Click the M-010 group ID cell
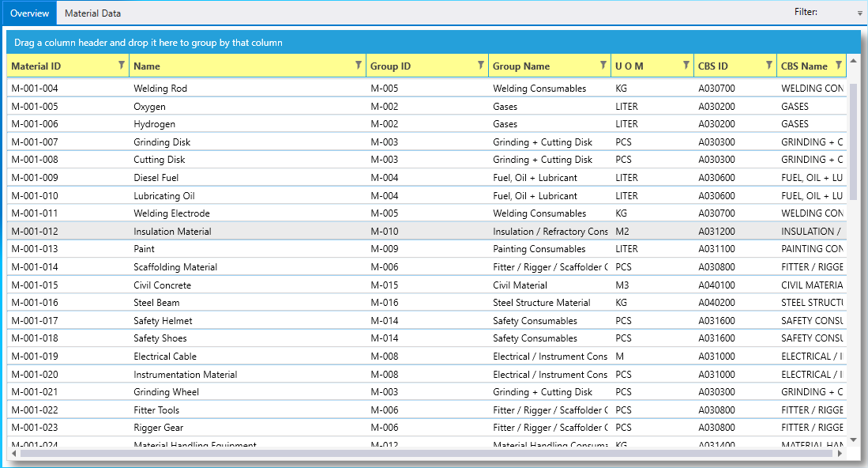868x468 pixels. pos(427,232)
